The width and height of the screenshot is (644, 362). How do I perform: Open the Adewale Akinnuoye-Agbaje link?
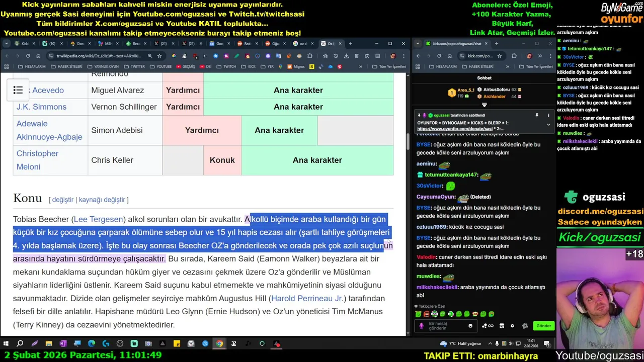[x=49, y=130]
